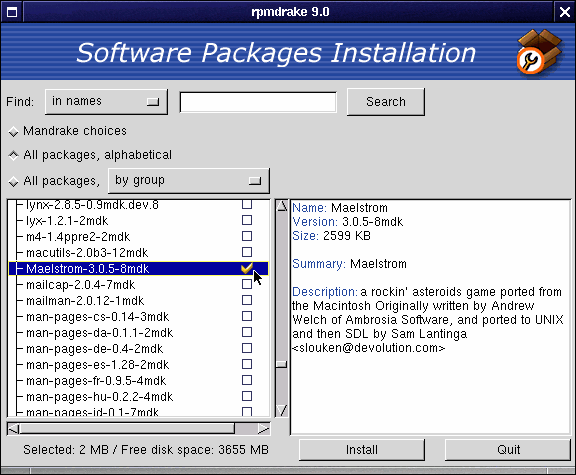576x475 pixels.
Task: Select the man-pages-de-0.4-2mdk row
Action: point(138,349)
